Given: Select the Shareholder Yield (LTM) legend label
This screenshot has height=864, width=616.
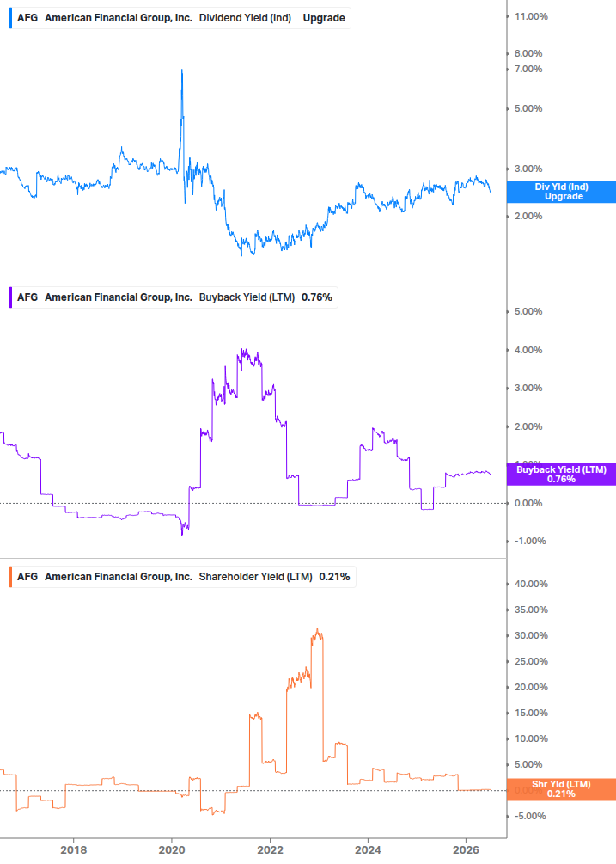Looking at the screenshot, I should pyautogui.click(x=255, y=577).
